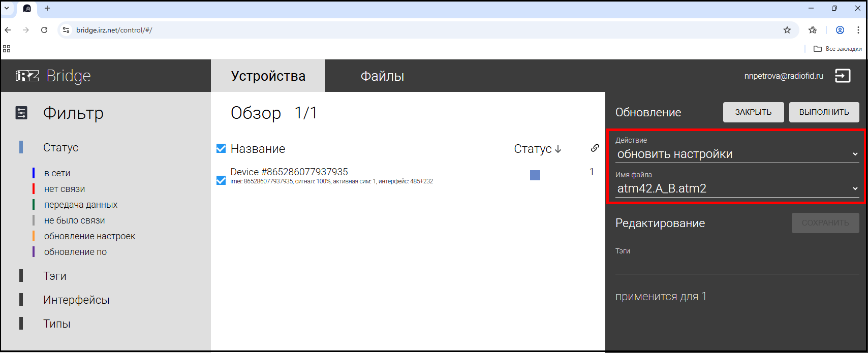Reload the page in browser
Viewport: 868px width, 353px height.
tap(44, 30)
